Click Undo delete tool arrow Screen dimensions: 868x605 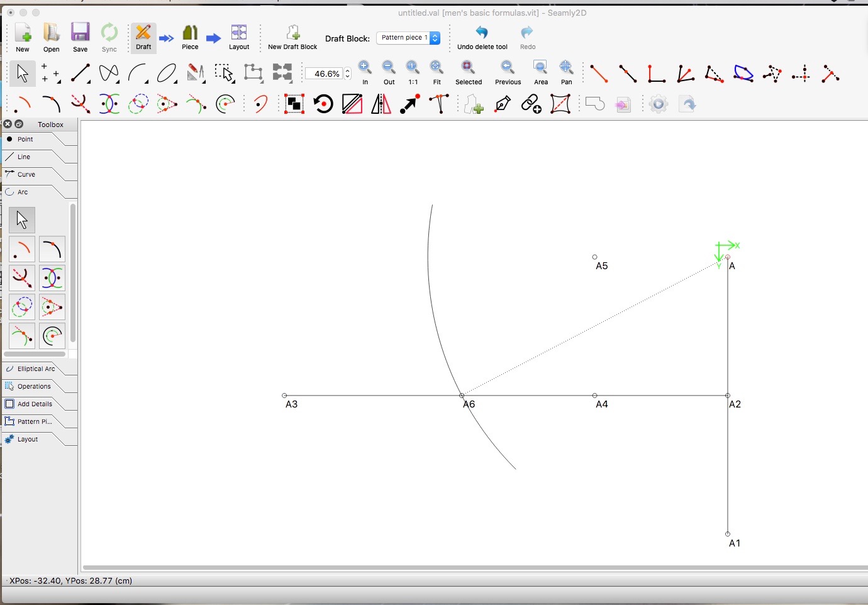click(482, 33)
